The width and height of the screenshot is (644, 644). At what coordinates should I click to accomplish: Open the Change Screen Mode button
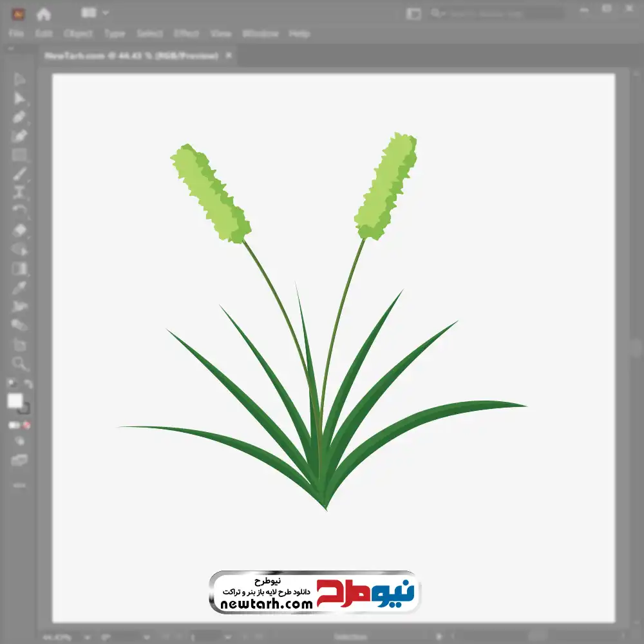click(19, 460)
